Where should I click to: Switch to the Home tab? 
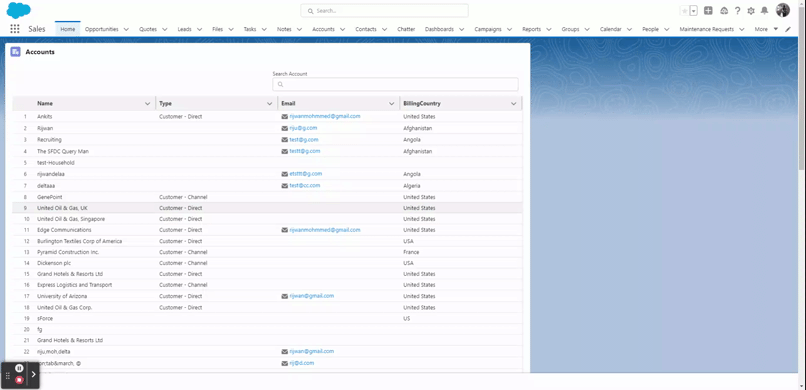(x=67, y=29)
